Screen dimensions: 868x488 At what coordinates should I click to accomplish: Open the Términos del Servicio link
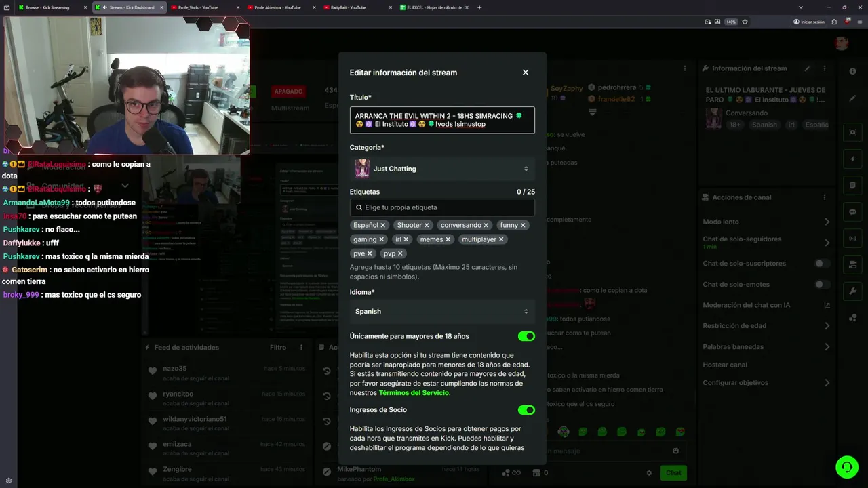pos(414,393)
